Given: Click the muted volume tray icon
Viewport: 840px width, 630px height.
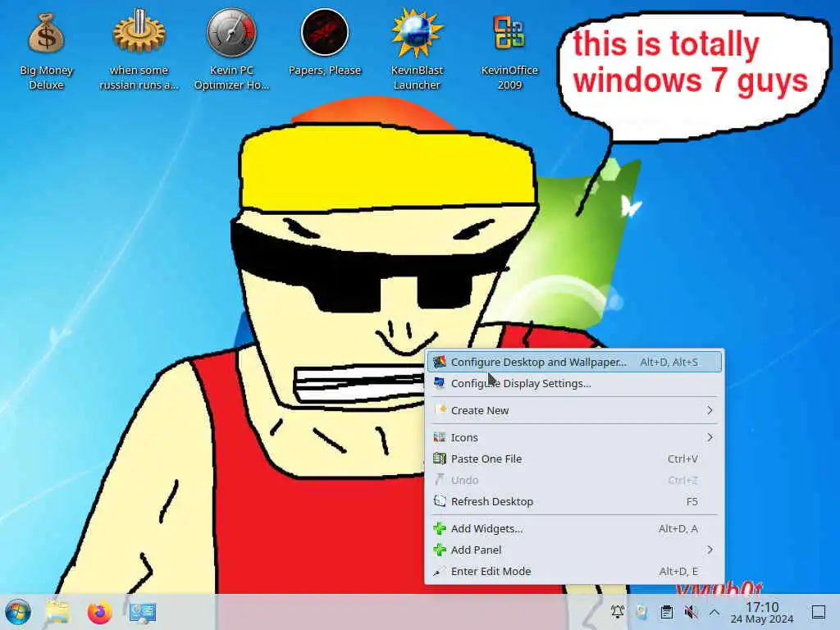Looking at the screenshot, I should (691, 612).
